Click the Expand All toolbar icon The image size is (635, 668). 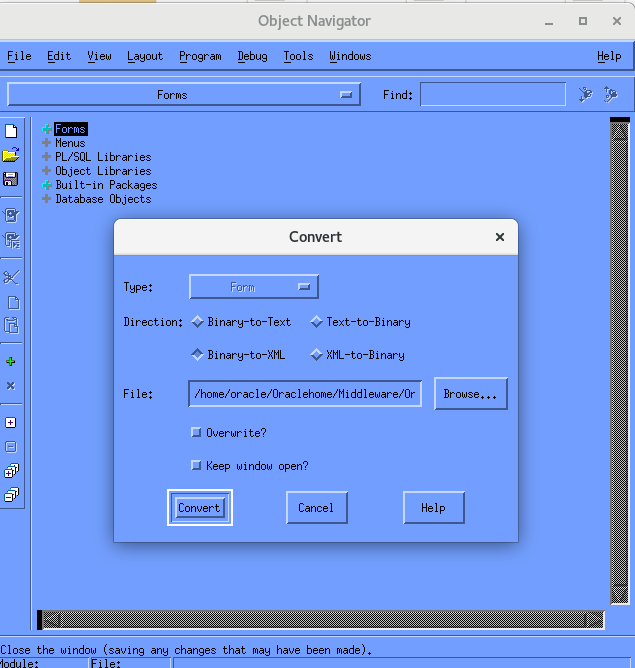[11, 471]
